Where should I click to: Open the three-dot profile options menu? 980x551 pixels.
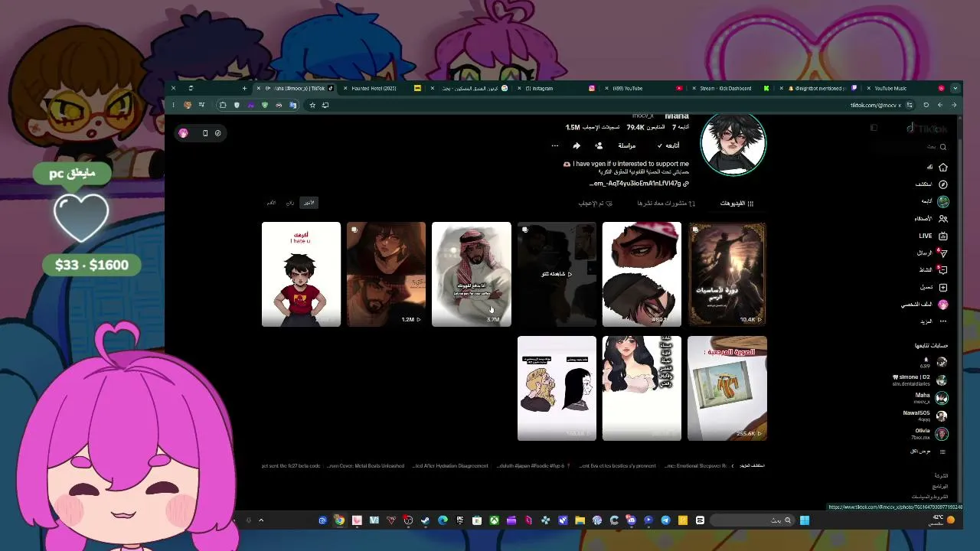point(555,145)
